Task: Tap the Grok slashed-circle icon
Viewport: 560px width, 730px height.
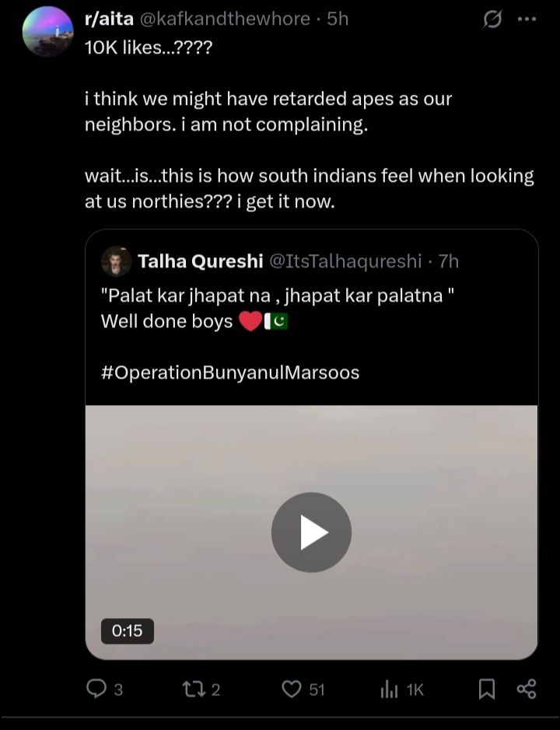Action: [492, 19]
